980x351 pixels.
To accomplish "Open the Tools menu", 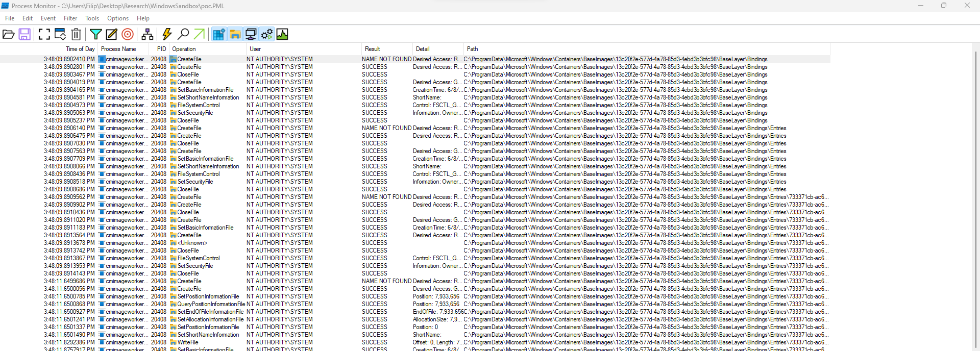I will tap(92, 18).
